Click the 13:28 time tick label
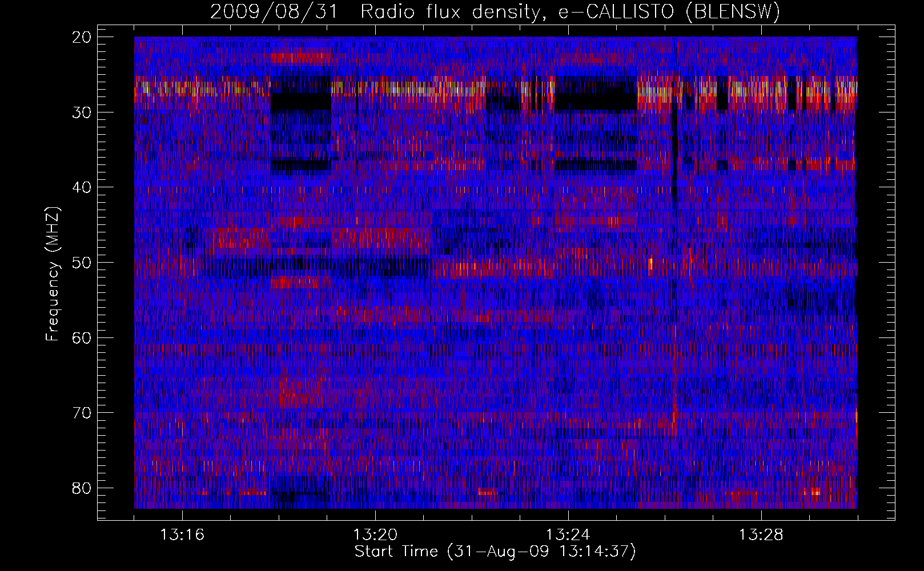The image size is (924, 571). (761, 535)
